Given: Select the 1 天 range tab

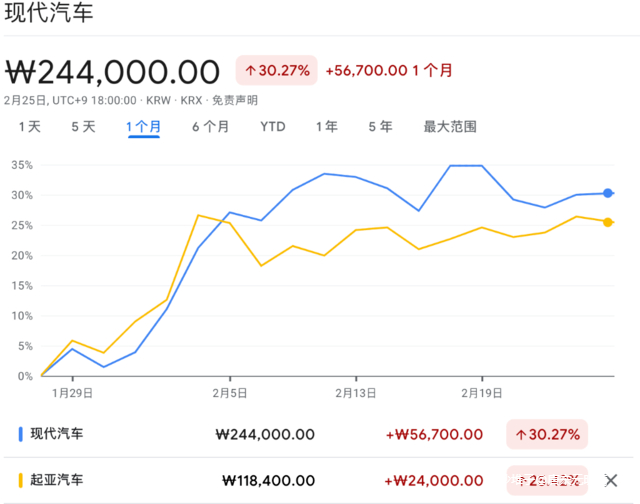Looking at the screenshot, I should point(30,127).
